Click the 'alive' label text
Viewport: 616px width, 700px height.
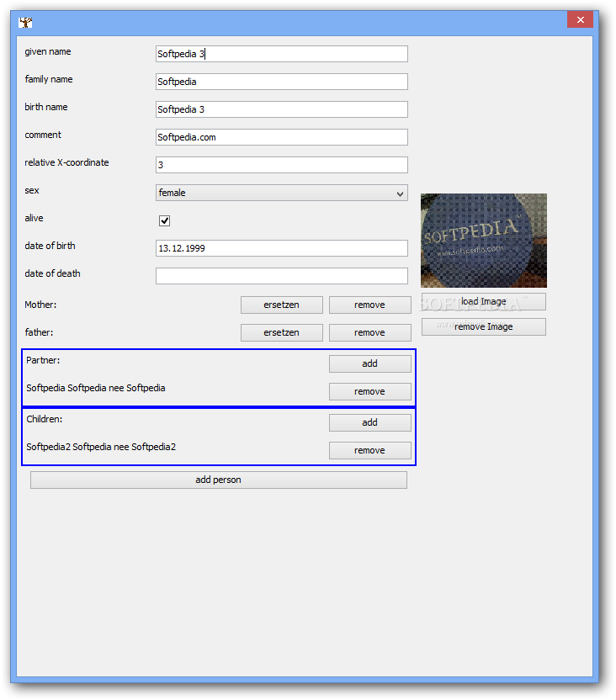(x=34, y=218)
